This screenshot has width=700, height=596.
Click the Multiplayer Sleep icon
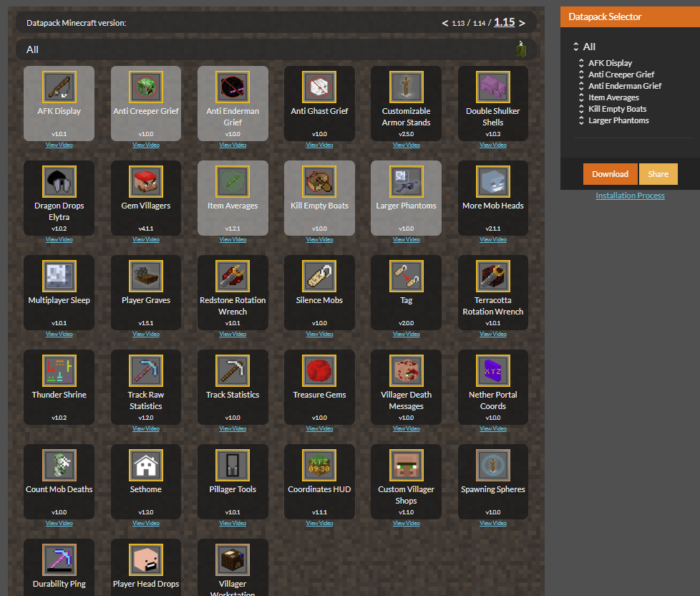[59, 276]
